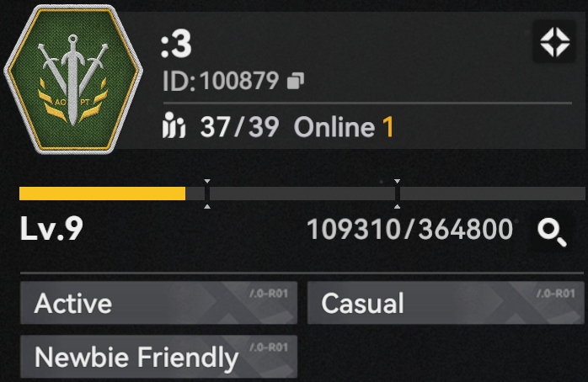The height and width of the screenshot is (382, 588).
Task: Open the 37/39 member count
Action: (239, 127)
